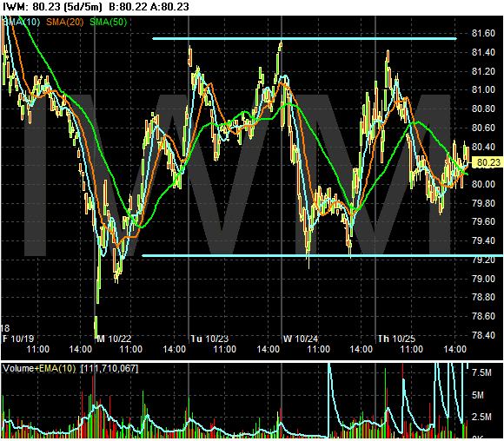Click the 79.20 price axis label
Image resolution: width=504 pixels, height=441 pixels.
pyautogui.click(x=483, y=260)
